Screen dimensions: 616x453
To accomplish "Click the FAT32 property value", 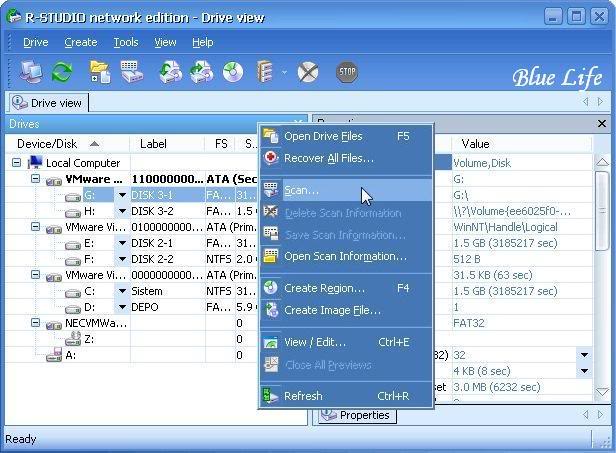I will 469,323.
